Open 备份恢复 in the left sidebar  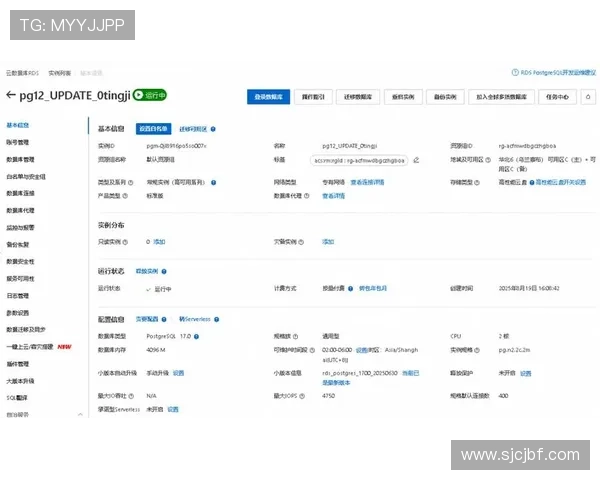click(x=18, y=245)
